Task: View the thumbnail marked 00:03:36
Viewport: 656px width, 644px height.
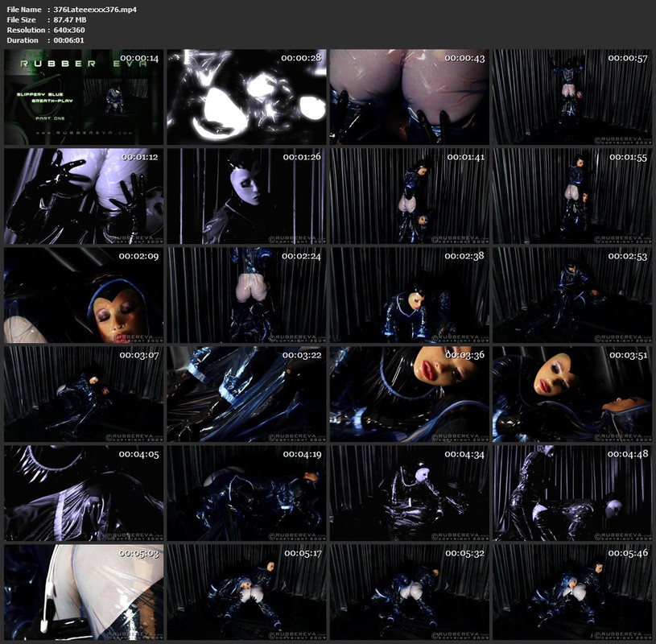Action: coord(409,394)
